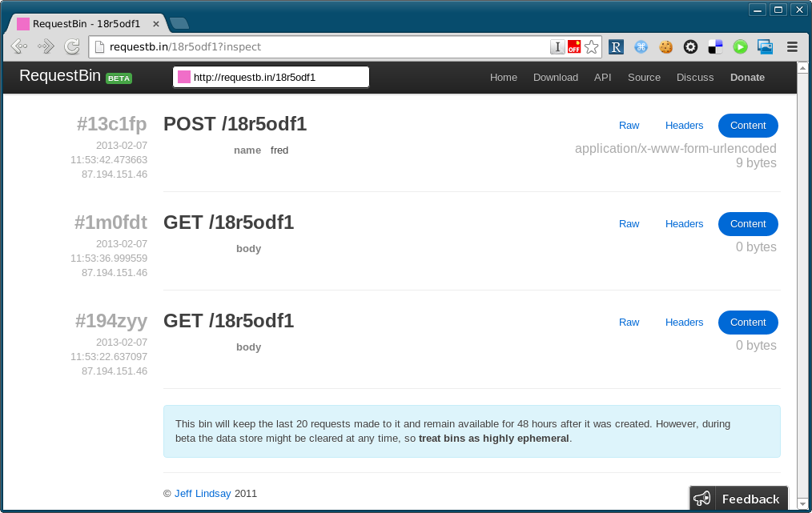The height and width of the screenshot is (513, 812).
Task: Open a new tab with the new-tab button
Action: click(x=179, y=23)
